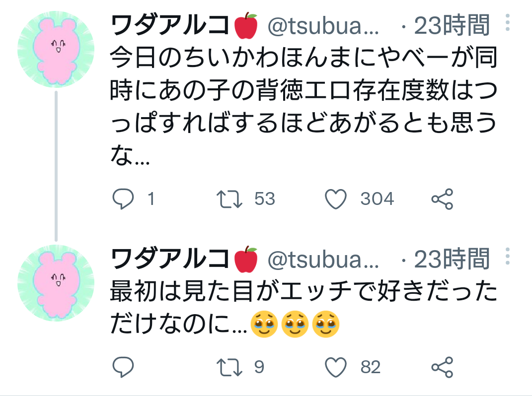
Task: Reply to the tweet with 304 likes
Action: [123, 199]
